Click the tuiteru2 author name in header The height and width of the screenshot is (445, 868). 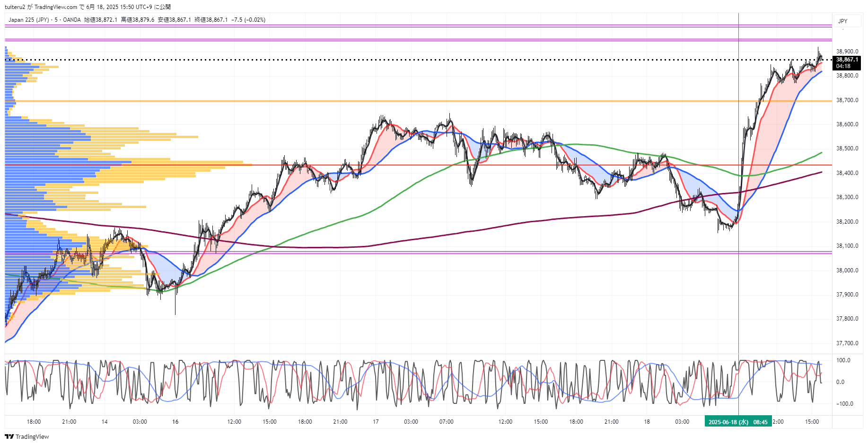point(15,7)
